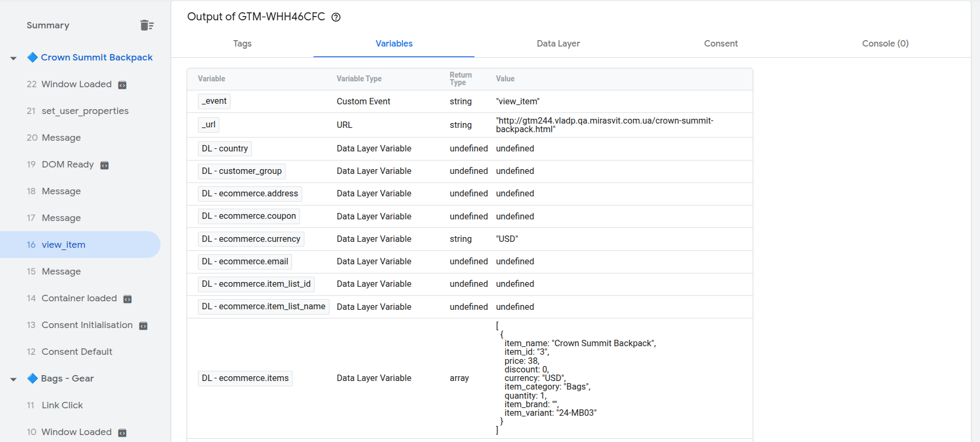Click the blue diamond icon for Bags - Gear
This screenshot has height=442, width=980.
[33, 378]
